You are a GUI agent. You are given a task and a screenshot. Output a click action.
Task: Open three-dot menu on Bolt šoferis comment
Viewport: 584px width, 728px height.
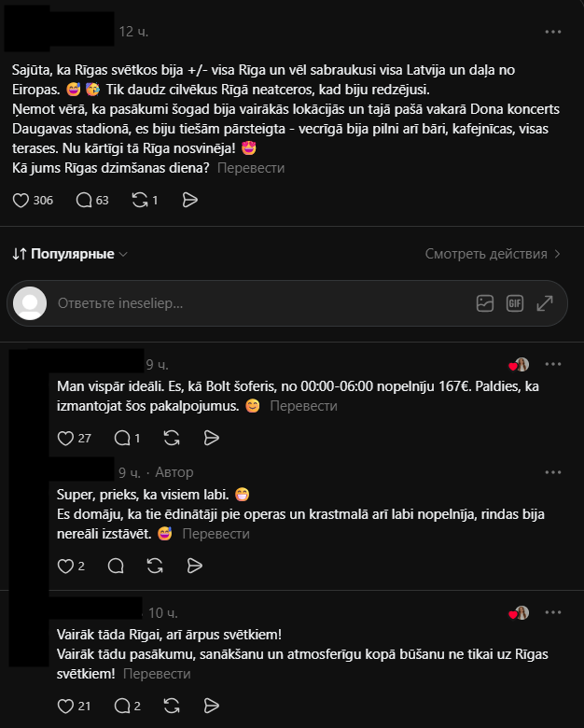553,364
